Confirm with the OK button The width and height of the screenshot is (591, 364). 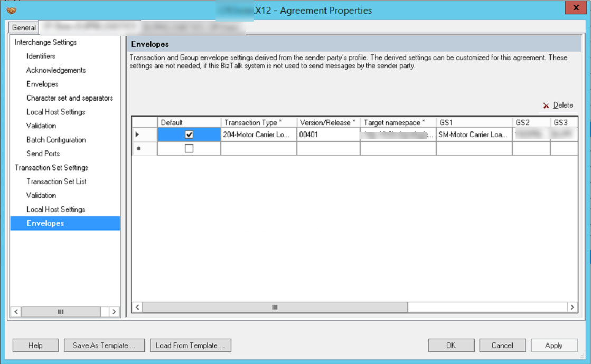pos(451,345)
